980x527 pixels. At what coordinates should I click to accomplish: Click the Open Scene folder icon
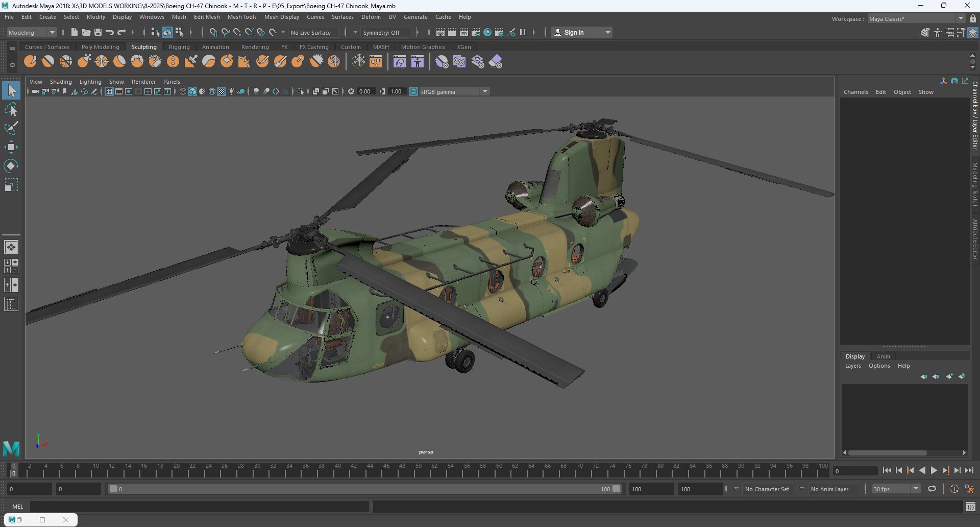86,32
